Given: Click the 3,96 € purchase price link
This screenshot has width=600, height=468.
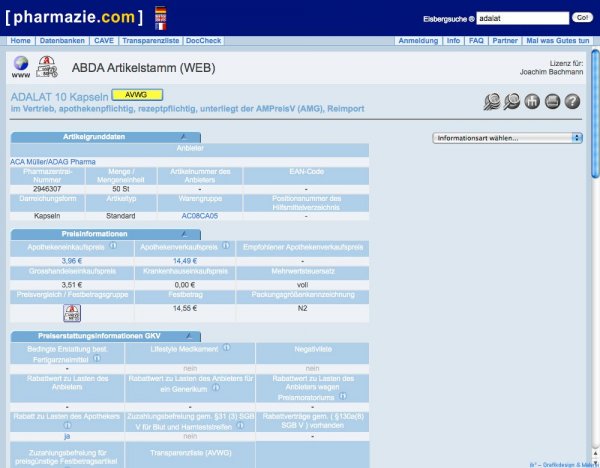Looking at the screenshot, I should click(x=72, y=261).
